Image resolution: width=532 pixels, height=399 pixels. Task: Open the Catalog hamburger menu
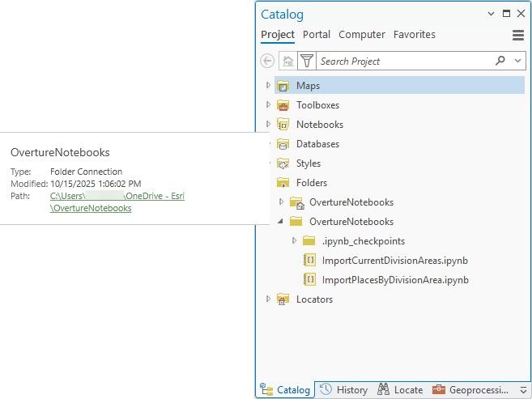point(517,35)
